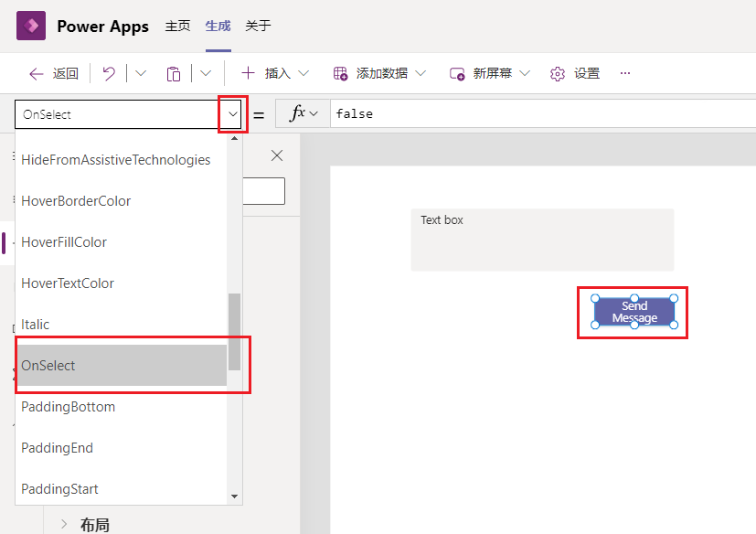The height and width of the screenshot is (534, 756).
Task: Click the Power Apps logo icon
Action: click(31, 26)
